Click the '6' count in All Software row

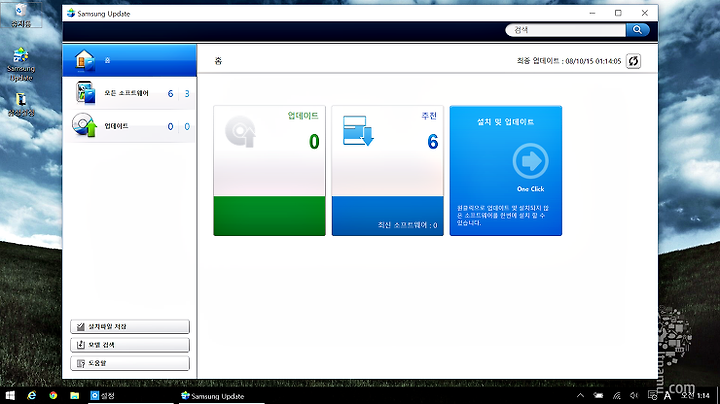pos(170,94)
